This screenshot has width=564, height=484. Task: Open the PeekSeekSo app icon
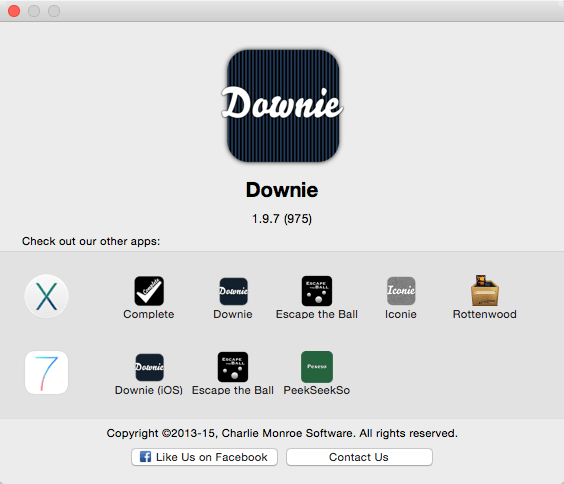point(317,367)
